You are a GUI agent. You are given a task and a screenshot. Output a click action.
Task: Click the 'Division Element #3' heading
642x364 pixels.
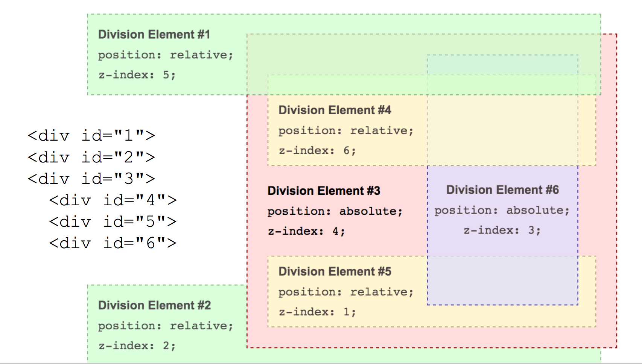pos(324,191)
